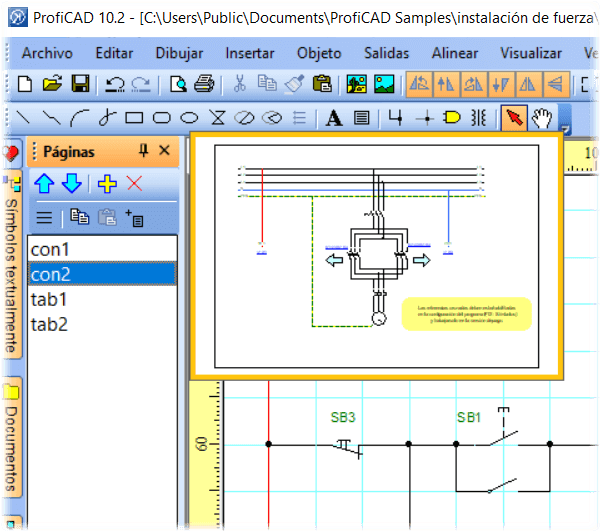Close the Páginas panel
The image size is (601, 532).
click(x=164, y=150)
